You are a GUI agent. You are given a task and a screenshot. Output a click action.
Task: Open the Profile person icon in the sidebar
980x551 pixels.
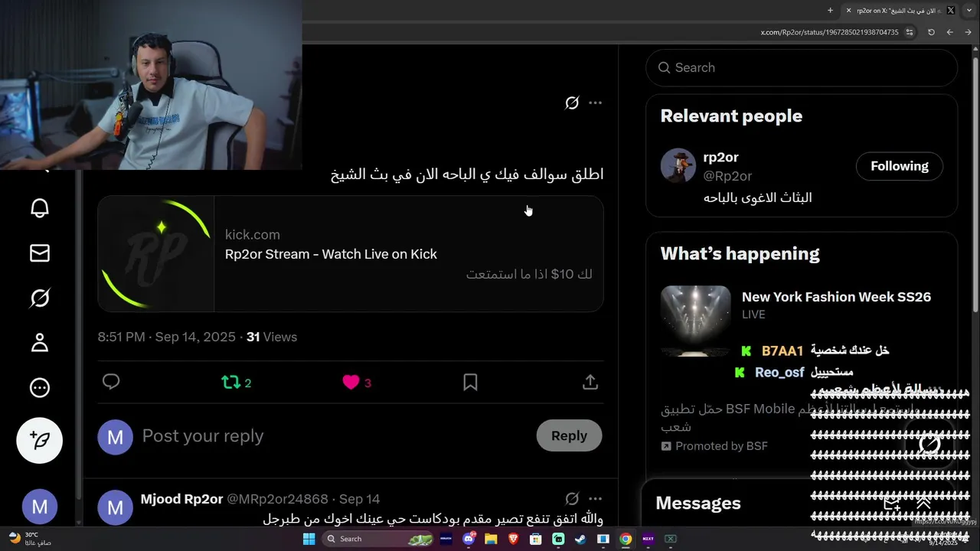[40, 343]
